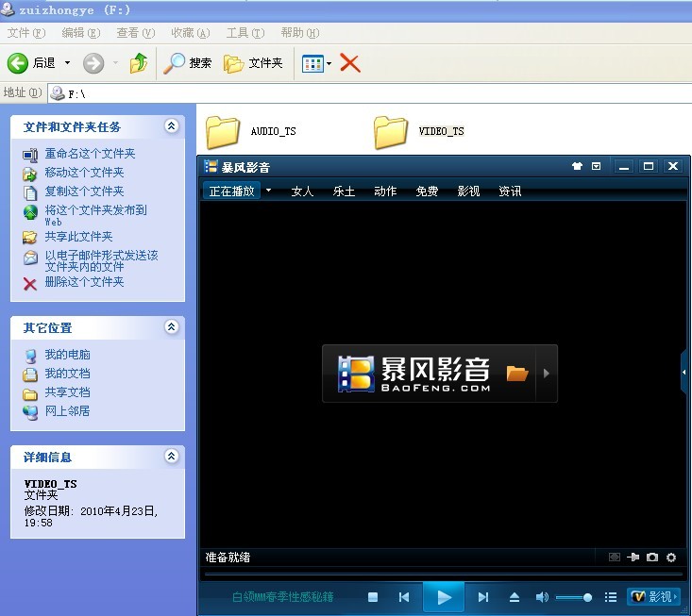The width and height of the screenshot is (692, 616).
Task: Click 移动这个文件夹 link
Action: click(x=84, y=173)
